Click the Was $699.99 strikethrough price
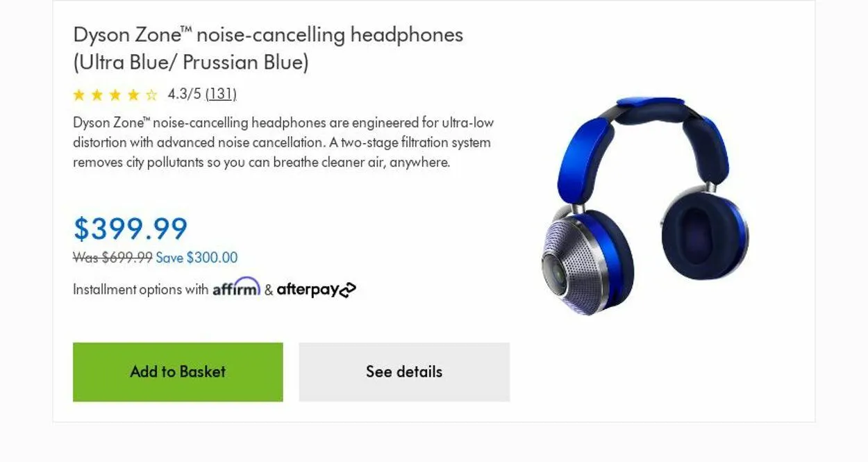Viewport: 868px width, 462px height. (x=112, y=258)
